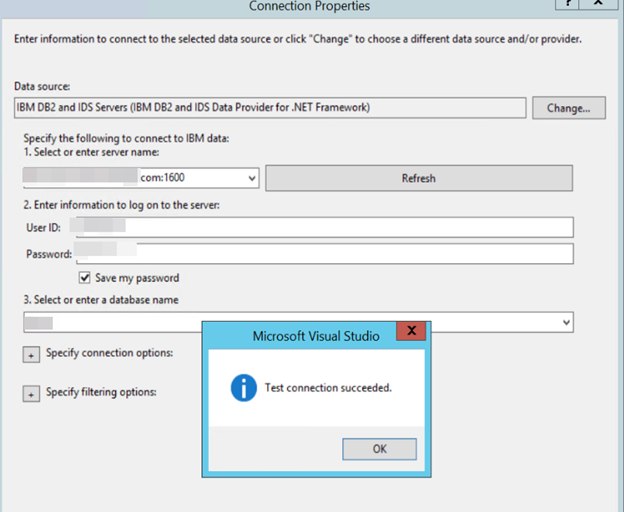Click into the Password field

click(x=330, y=253)
